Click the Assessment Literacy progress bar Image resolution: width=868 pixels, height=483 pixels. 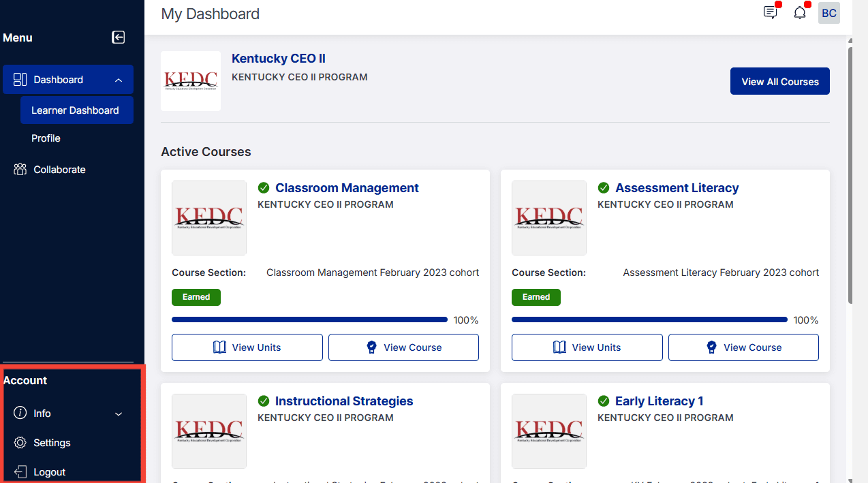click(x=649, y=320)
